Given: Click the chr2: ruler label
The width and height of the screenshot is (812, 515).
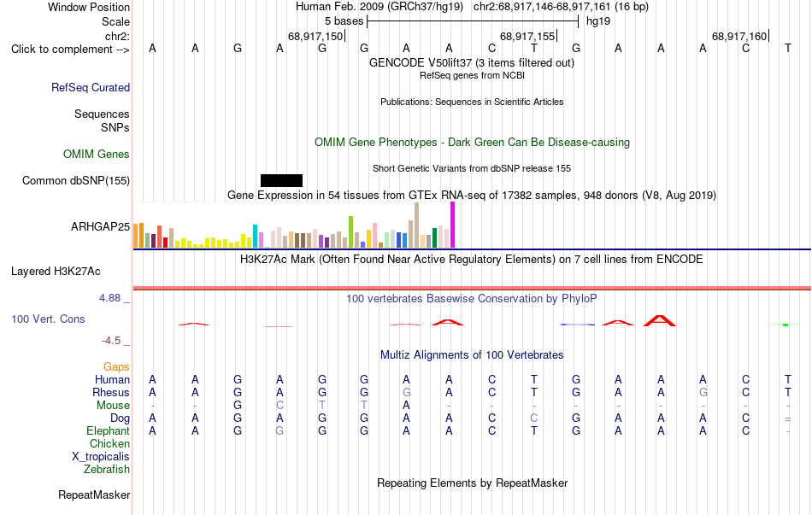Looking at the screenshot, I should 118,36.
